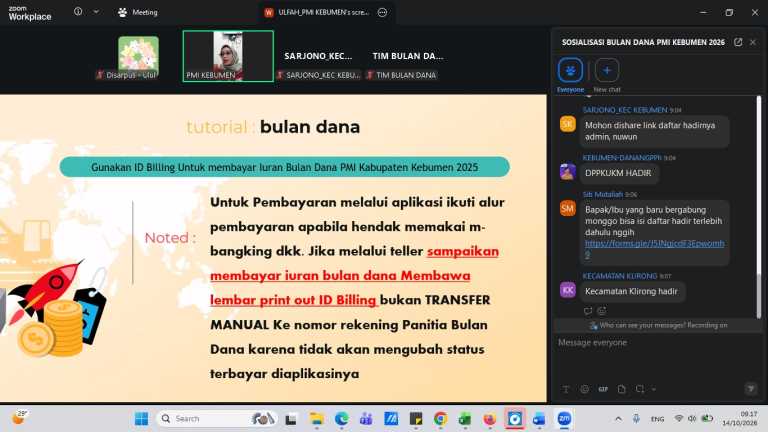Viewport: 768px width, 432px height.
Task: Click the SK avatar of Sarjono
Action: tap(567, 124)
